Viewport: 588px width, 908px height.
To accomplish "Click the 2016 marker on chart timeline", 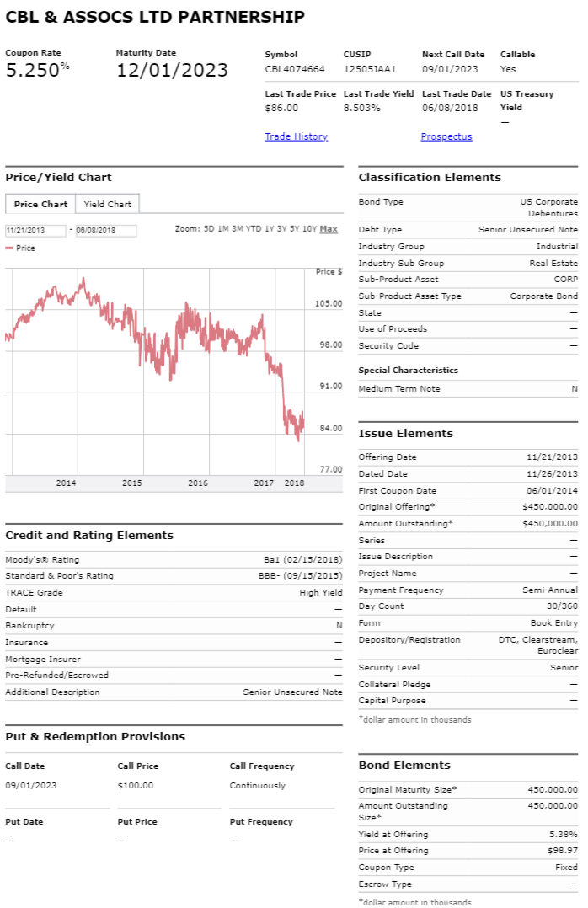I will [x=198, y=483].
